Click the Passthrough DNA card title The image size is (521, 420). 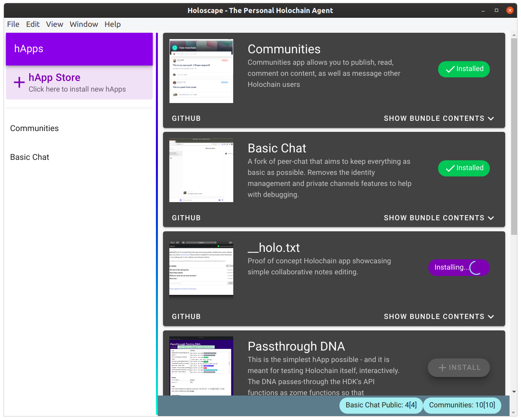click(296, 347)
